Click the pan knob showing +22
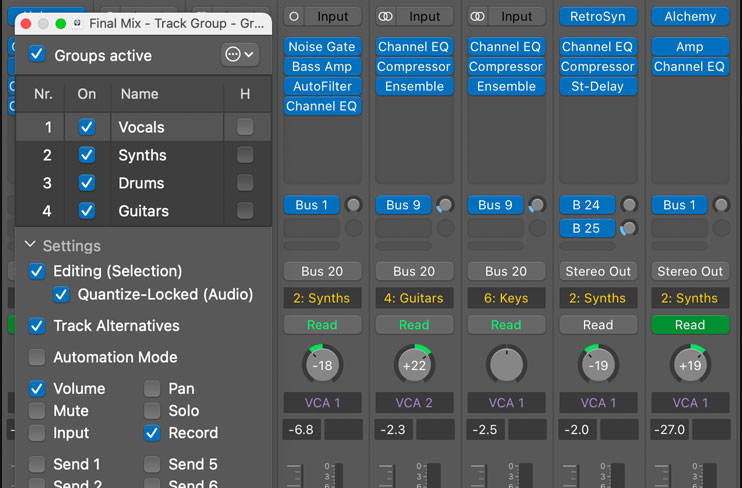 click(414, 365)
